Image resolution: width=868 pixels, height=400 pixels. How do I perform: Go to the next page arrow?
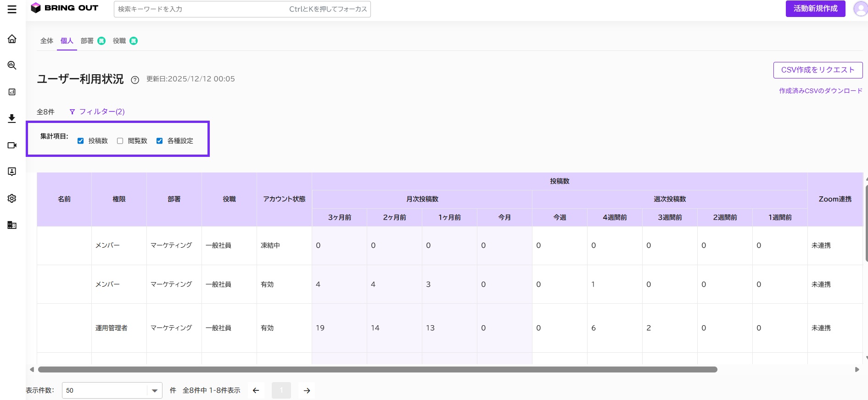click(307, 390)
